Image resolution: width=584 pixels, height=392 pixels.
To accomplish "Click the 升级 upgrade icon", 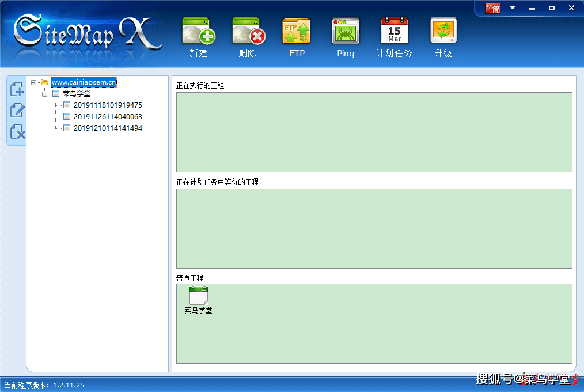I will [443, 31].
